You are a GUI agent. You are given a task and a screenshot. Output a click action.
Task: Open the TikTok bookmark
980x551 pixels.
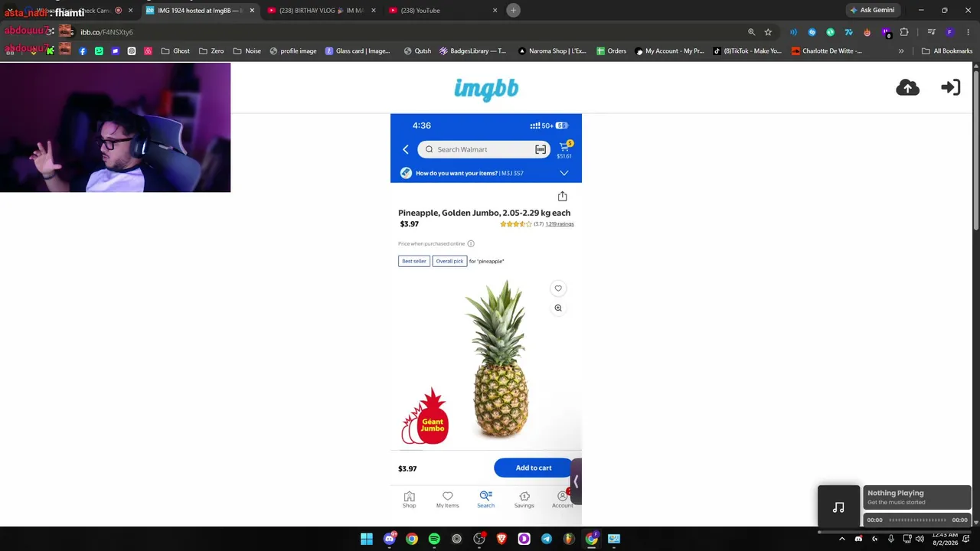(747, 51)
